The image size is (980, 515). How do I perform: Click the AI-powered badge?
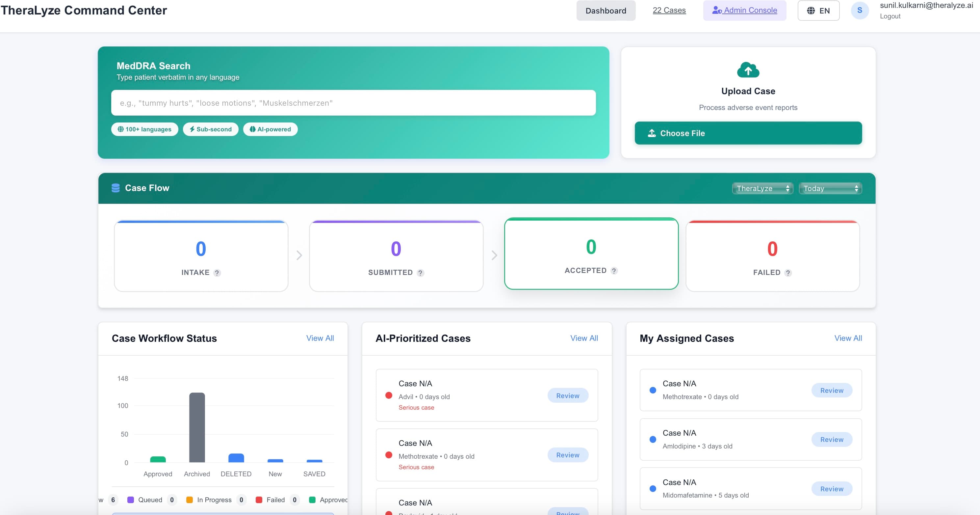click(270, 129)
